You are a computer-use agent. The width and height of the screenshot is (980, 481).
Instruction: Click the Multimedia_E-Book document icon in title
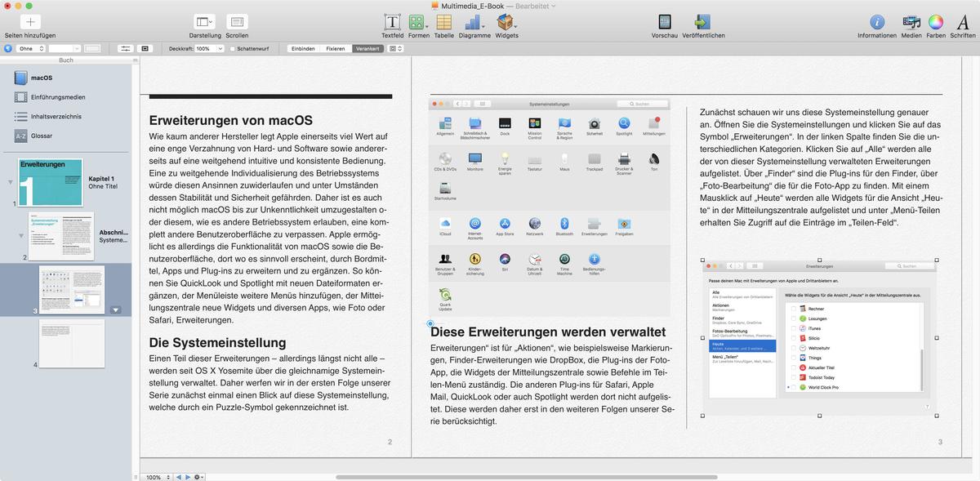click(x=434, y=6)
